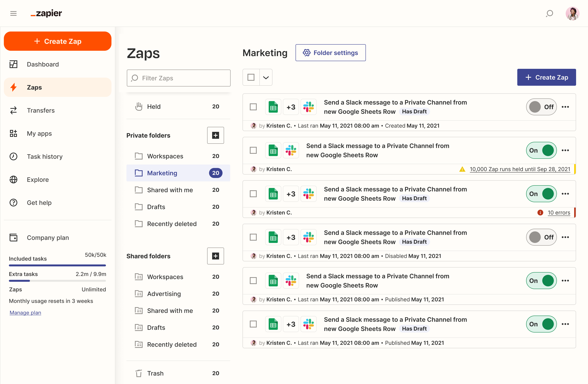Open the Drafts folder under Private folders

click(x=156, y=207)
